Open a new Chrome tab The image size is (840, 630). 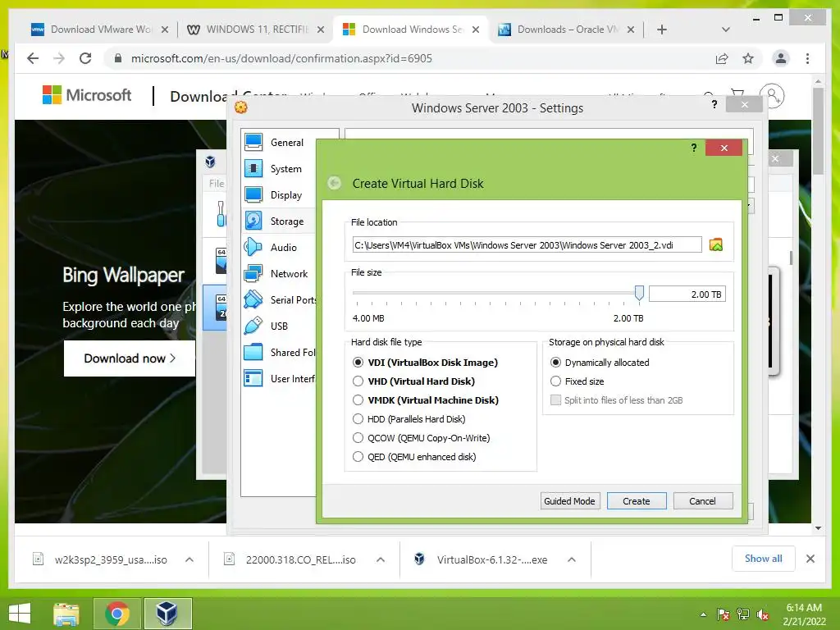coord(662,30)
